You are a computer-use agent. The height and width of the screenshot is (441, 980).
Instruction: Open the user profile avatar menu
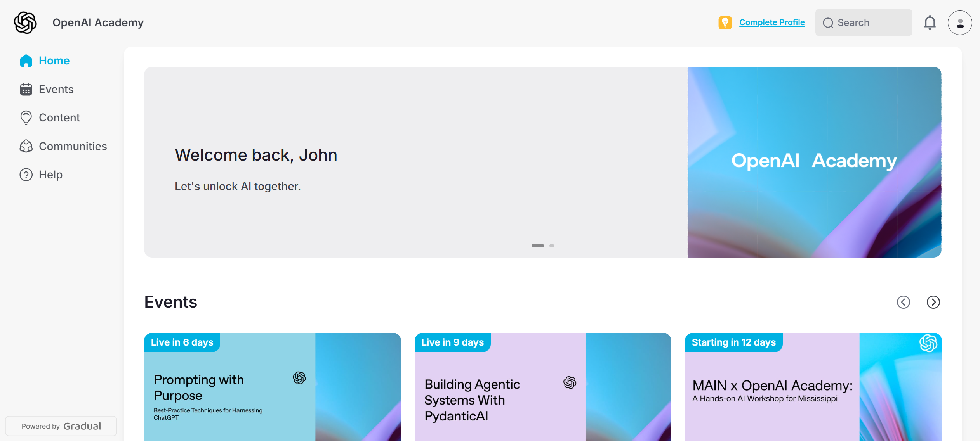coord(960,23)
